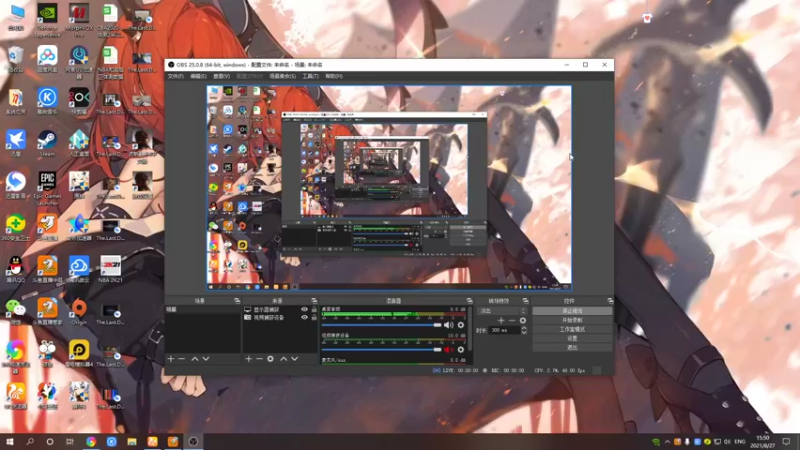Open the WeChat desktop icon
The height and width of the screenshot is (450, 800).
point(16,311)
